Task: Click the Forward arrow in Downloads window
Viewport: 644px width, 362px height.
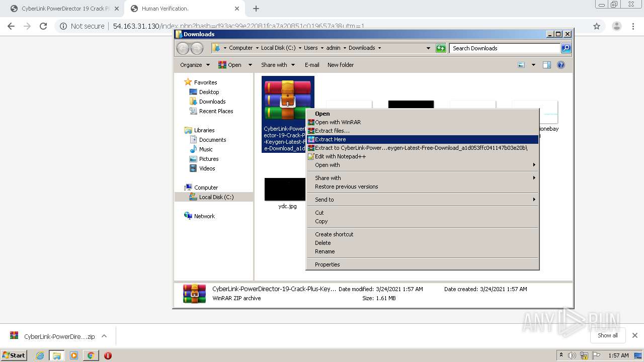Action: (x=197, y=48)
